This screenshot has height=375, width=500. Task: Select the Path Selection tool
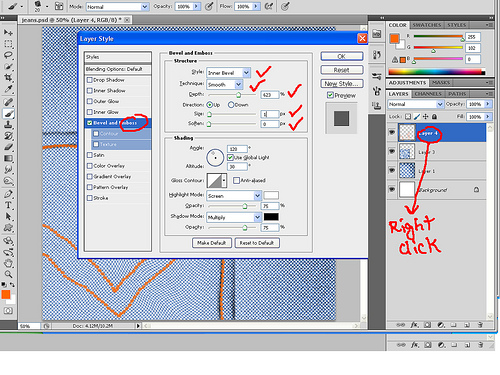pyautogui.click(x=8, y=217)
